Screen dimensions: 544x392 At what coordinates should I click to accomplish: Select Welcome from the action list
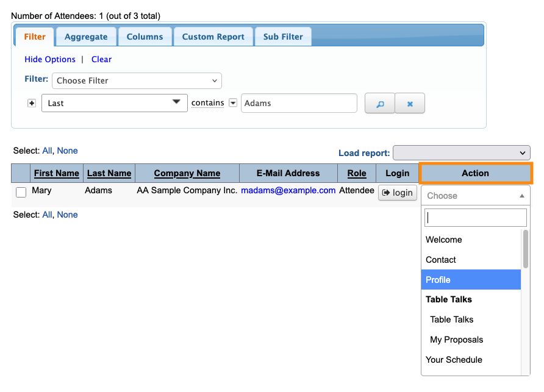point(471,240)
